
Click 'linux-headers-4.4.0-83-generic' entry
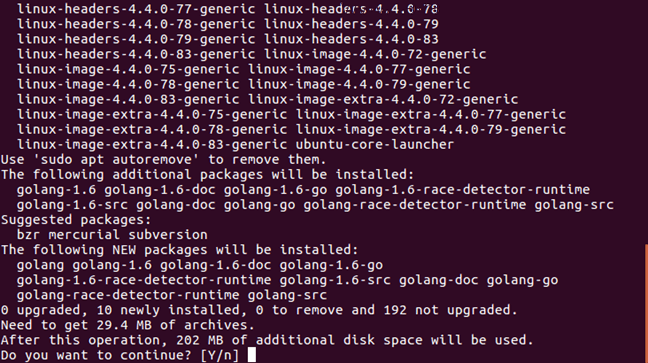136,54
